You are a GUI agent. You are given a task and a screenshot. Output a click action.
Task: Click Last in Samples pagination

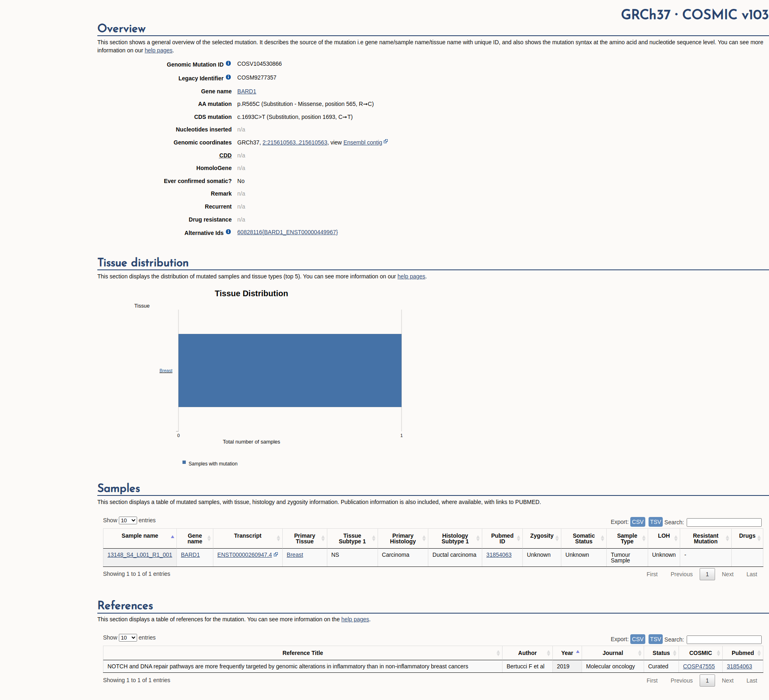pos(752,574)
